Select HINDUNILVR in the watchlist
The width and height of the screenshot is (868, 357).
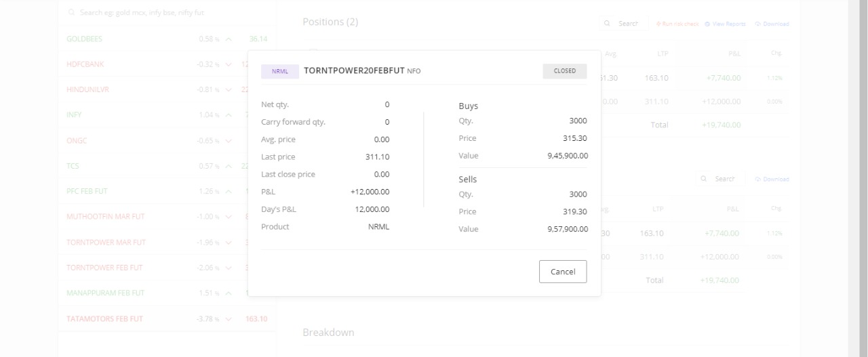(87, 89)
